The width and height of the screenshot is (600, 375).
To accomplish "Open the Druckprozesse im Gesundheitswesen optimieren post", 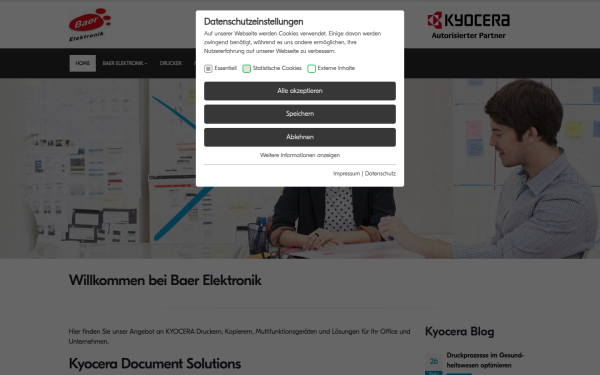I will [485, 360].
